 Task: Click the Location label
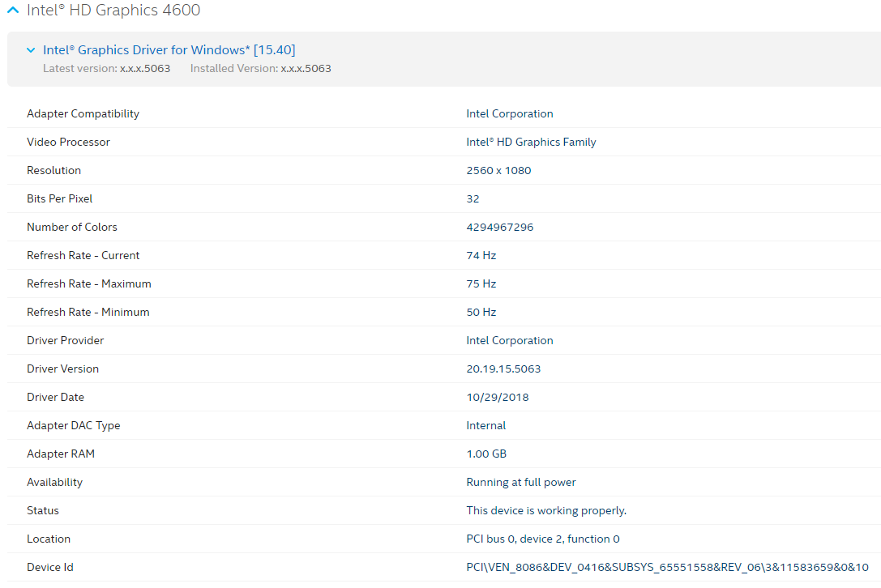(x=49, y=539)
